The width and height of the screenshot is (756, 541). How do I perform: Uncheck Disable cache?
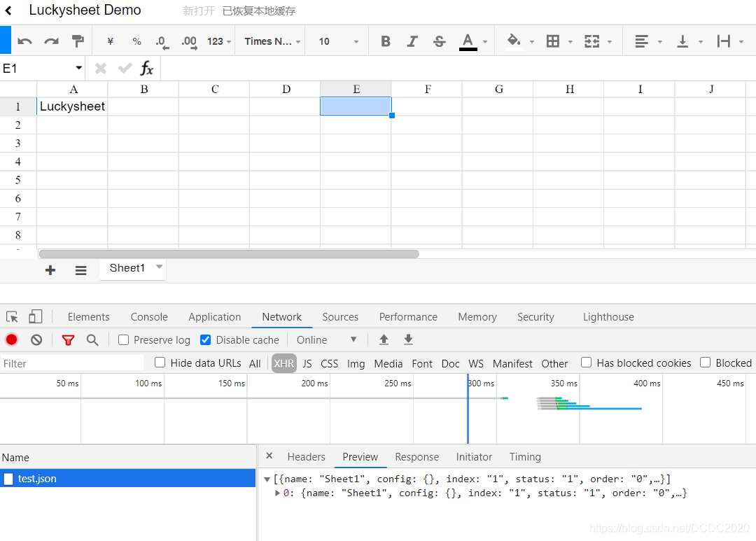pos(205,340)
